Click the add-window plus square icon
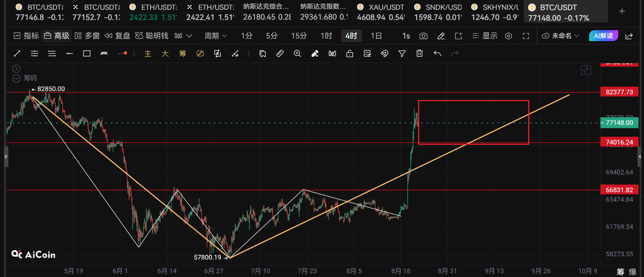The width and height of the screenshot is (644, 277). (x=458, y=36)
